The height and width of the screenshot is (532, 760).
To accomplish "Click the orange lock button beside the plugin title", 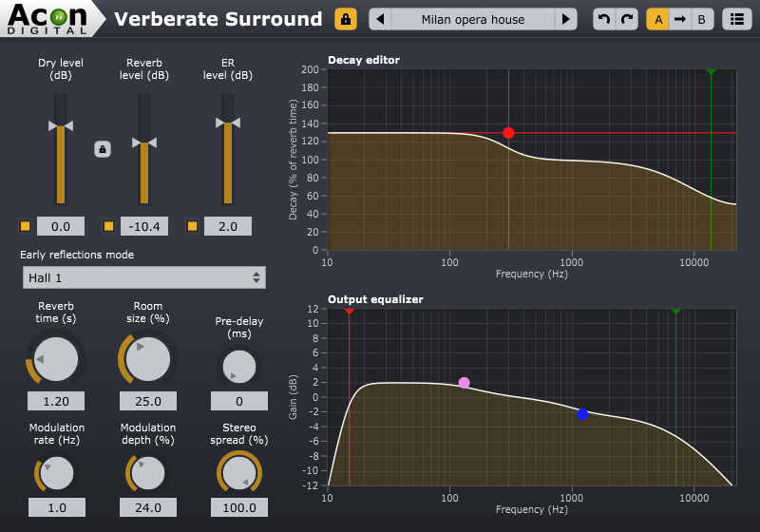I will coord(346,19).
